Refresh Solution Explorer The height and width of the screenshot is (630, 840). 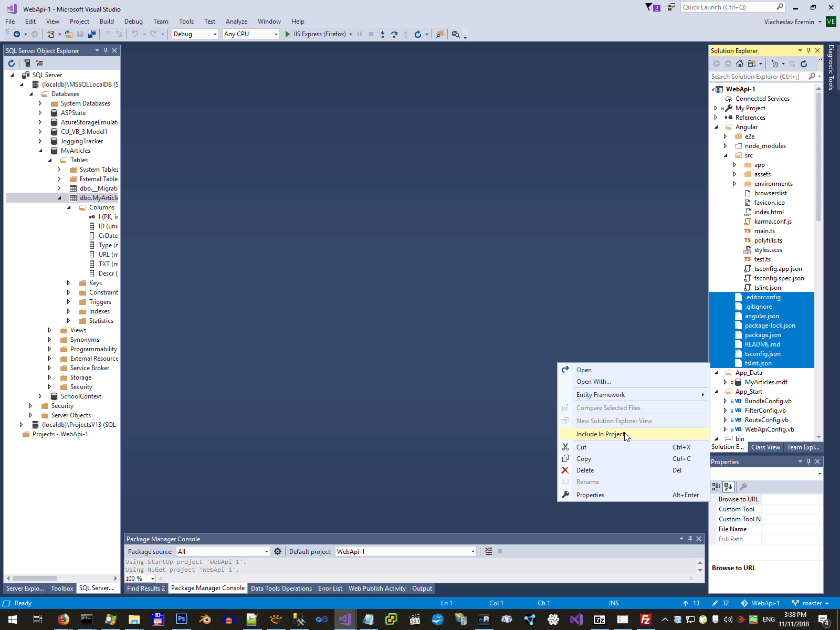tap(804, 64)
